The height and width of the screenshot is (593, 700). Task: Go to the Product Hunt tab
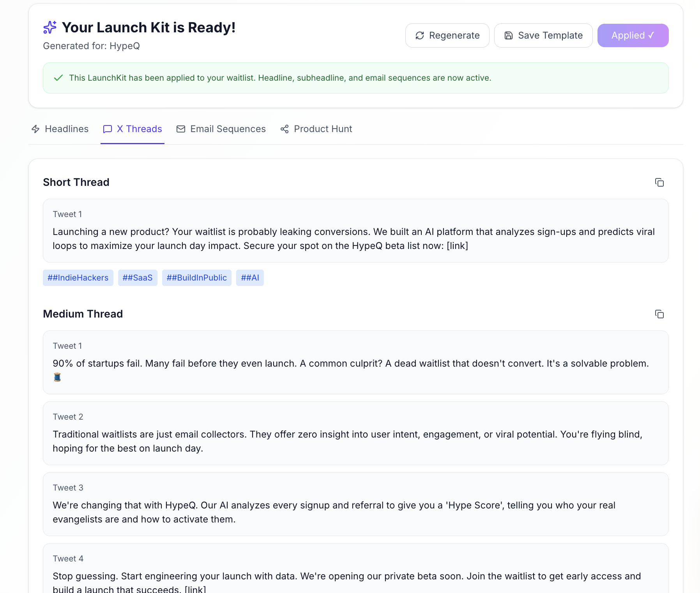pos(316,129)
